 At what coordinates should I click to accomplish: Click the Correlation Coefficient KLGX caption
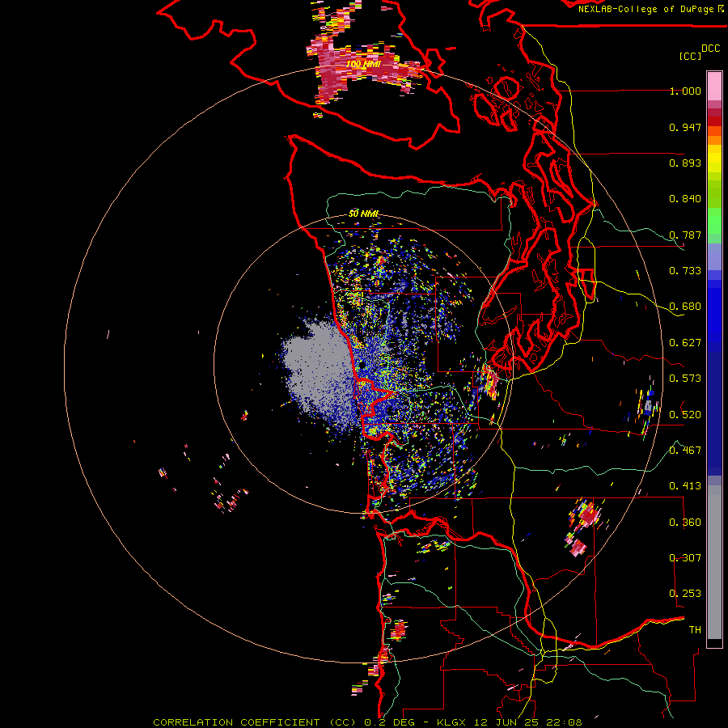[x=367, y=722]
